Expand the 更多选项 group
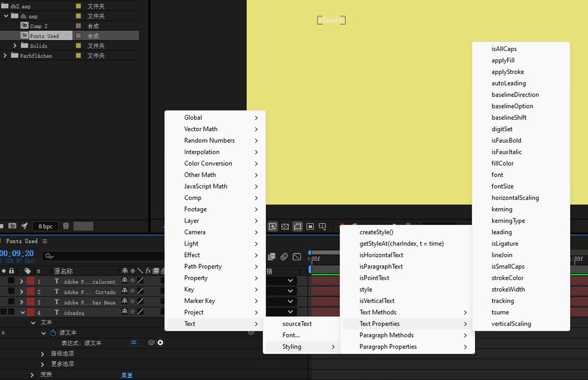Viewport: 588px width, 380px height. [x=43, y=364]
